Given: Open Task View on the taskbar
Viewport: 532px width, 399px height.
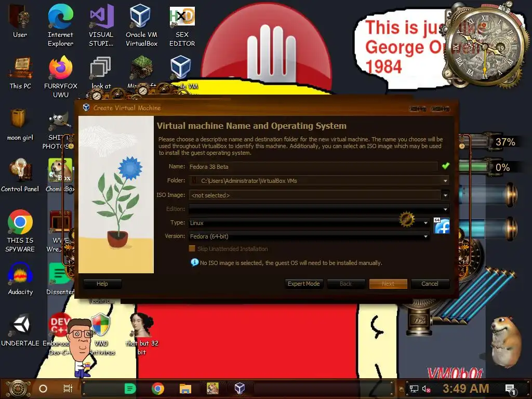Looking at the screenshot, I should pyautogui.click(x=68, y=389).
